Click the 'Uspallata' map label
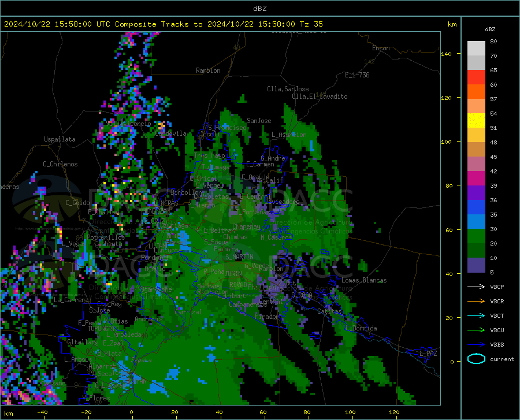This screenshot has width=520, height=420. [x=60, y=140]
